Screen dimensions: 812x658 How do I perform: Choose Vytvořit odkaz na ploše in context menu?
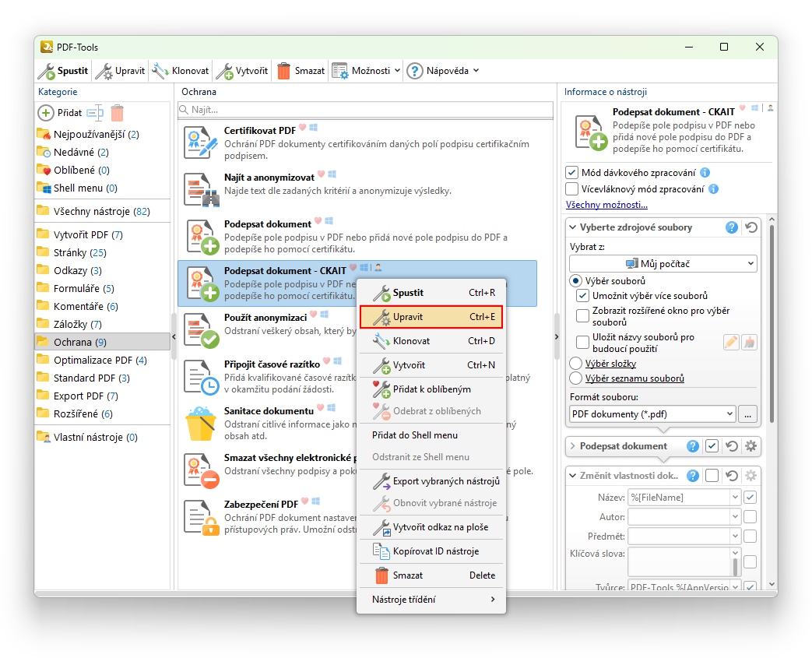431,527
